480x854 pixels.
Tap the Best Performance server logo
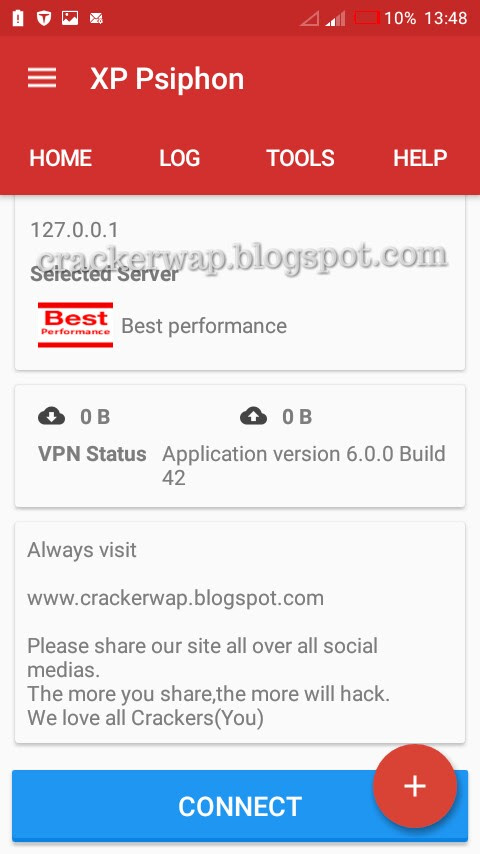75,325
